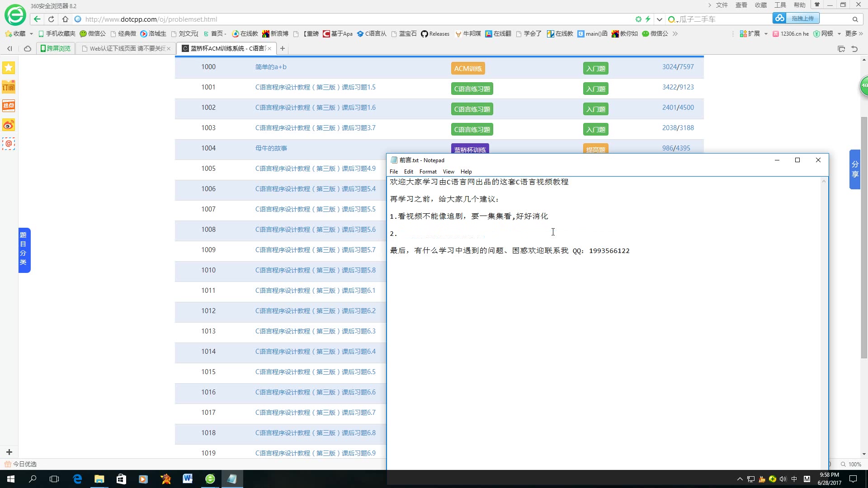Viewport: 868px width, 488px height.
Task: Open Weibo from the left sidebar
Action: point(9,125)
